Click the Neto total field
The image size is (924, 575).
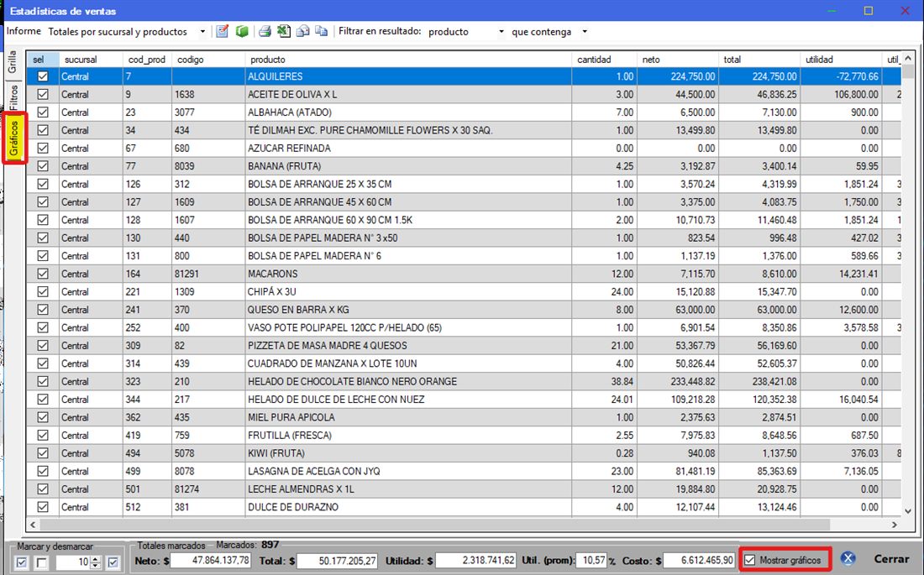pyautogui.click(x=211, y=560)
